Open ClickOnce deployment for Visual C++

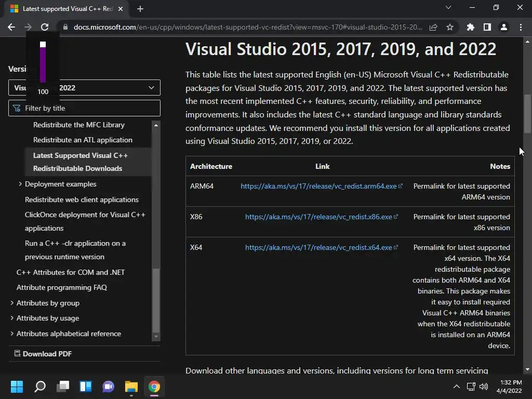click(x=85, y=221)
